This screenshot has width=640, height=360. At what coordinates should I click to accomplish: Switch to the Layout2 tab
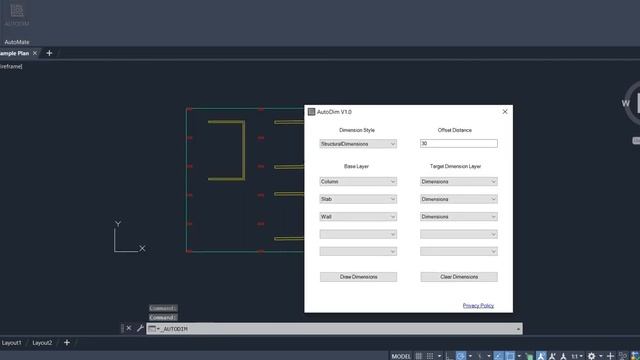(42, 343)
